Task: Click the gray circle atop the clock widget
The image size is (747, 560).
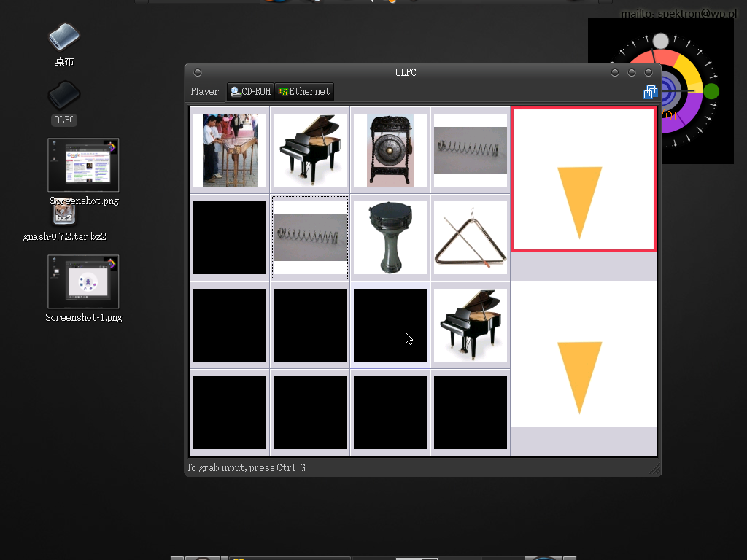Action: 660,41
